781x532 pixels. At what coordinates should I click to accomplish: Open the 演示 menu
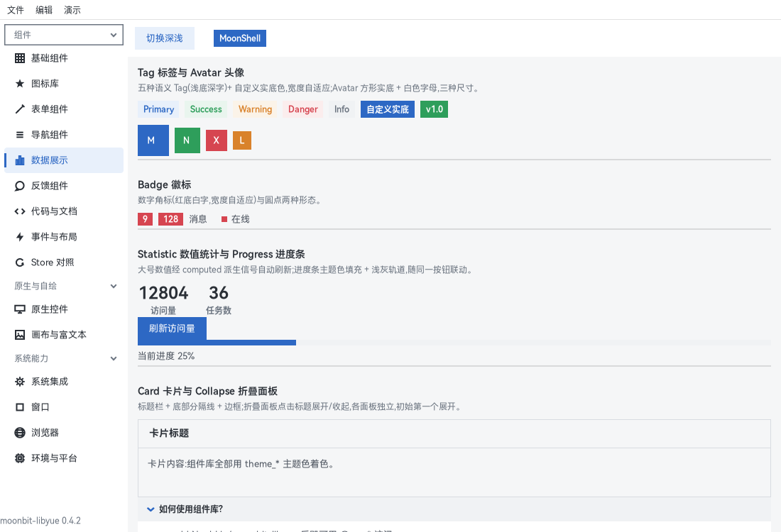pos(72,10)
